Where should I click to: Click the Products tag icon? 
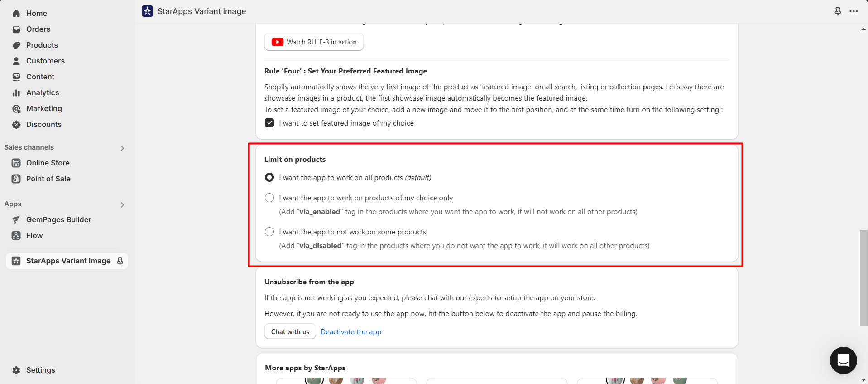16,45
